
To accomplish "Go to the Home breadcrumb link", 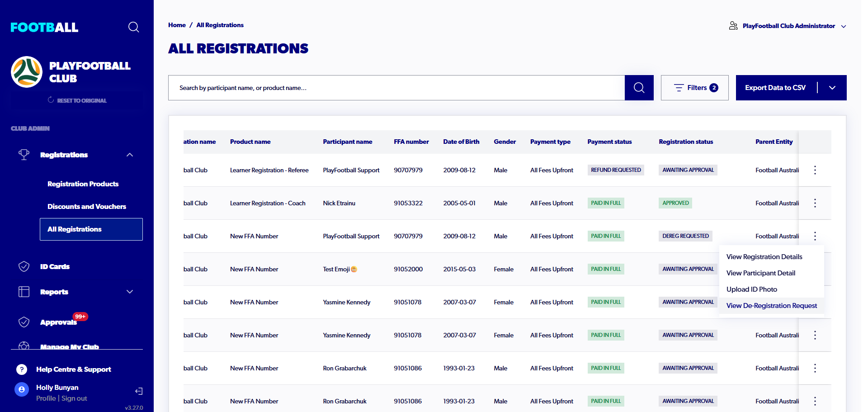I will point(177,25).
